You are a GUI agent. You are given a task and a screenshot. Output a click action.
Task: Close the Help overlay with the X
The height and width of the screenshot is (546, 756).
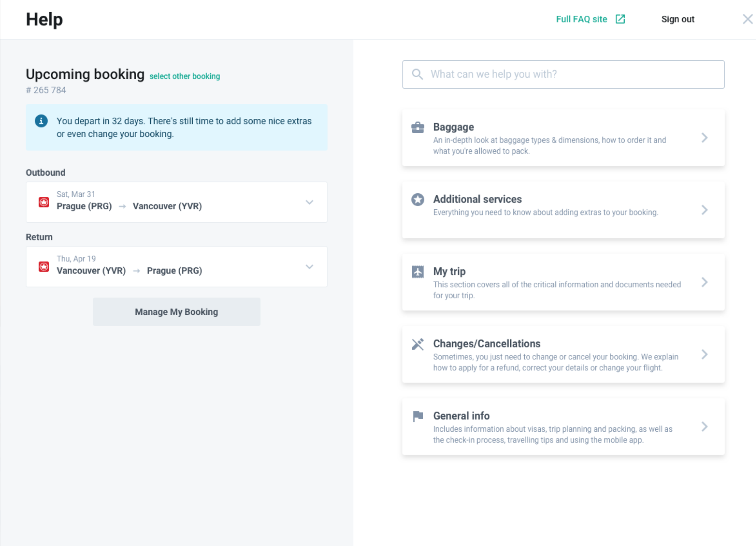coord(748,19)
